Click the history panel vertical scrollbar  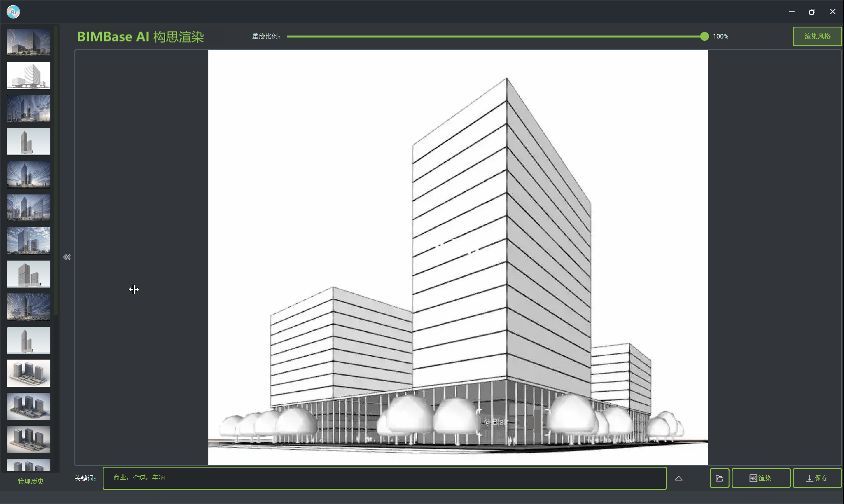coord(56,170)
